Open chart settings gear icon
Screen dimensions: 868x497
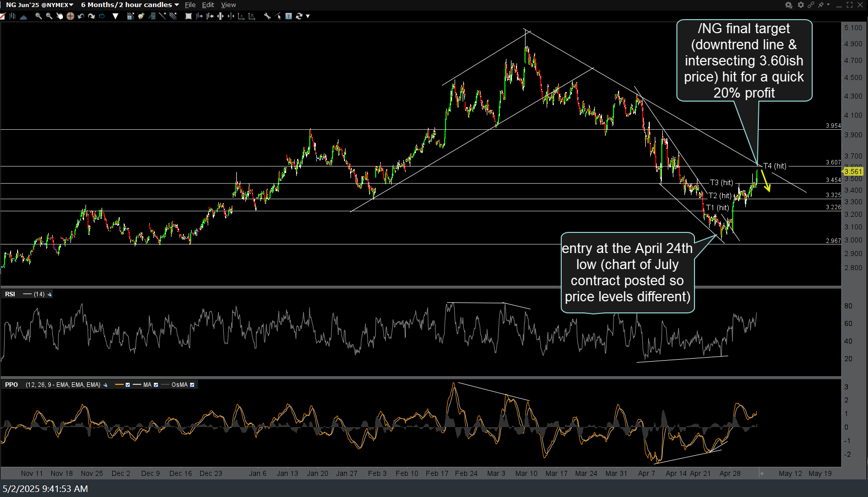point(801,5)
